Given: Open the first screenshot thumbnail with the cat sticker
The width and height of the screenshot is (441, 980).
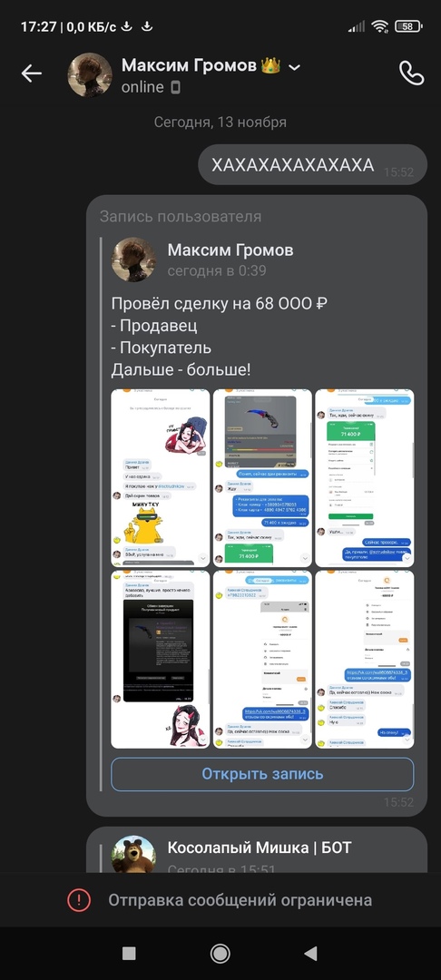Looking at the screenshot, I should [161, 477].
